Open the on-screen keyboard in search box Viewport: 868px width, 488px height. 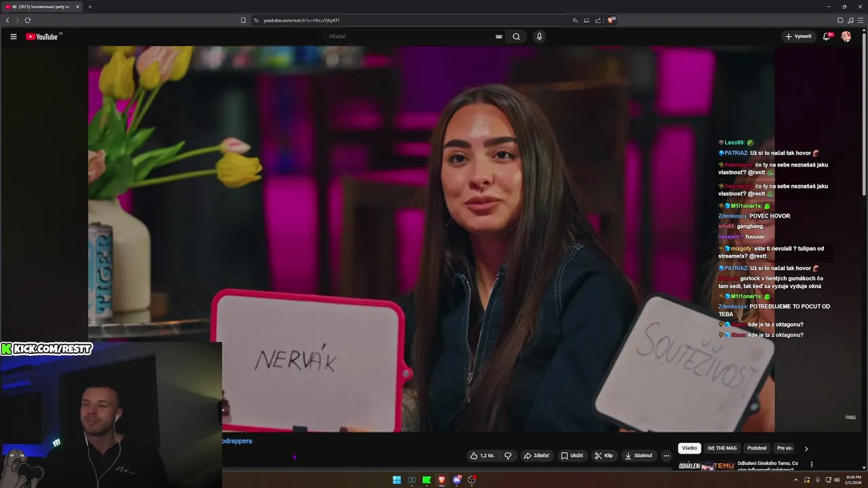click(x=499, y=37)
